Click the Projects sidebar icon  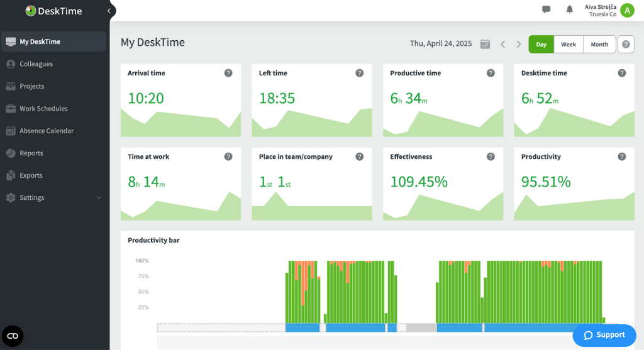pyautogui.click(x=11, y=86)
